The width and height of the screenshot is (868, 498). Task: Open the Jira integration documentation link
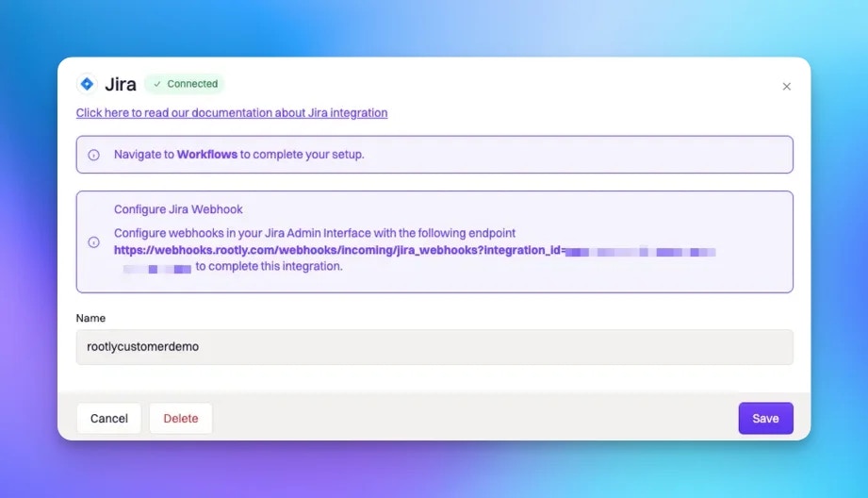232,113
